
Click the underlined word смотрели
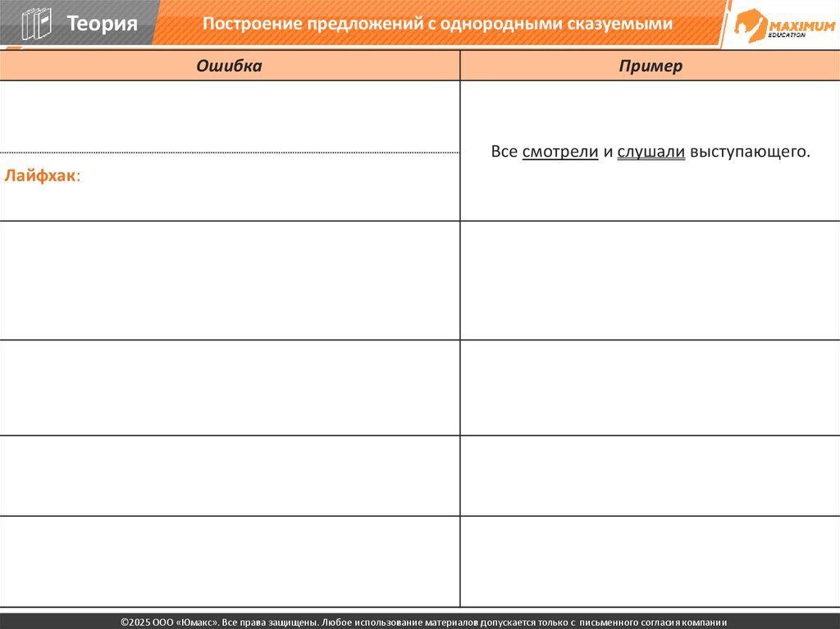click(x=559, y=152)
